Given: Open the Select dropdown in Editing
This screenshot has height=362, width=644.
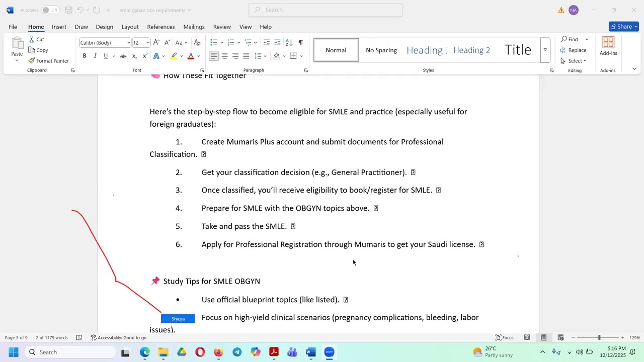Looking at the screenshot, I should tap(573, 61).
